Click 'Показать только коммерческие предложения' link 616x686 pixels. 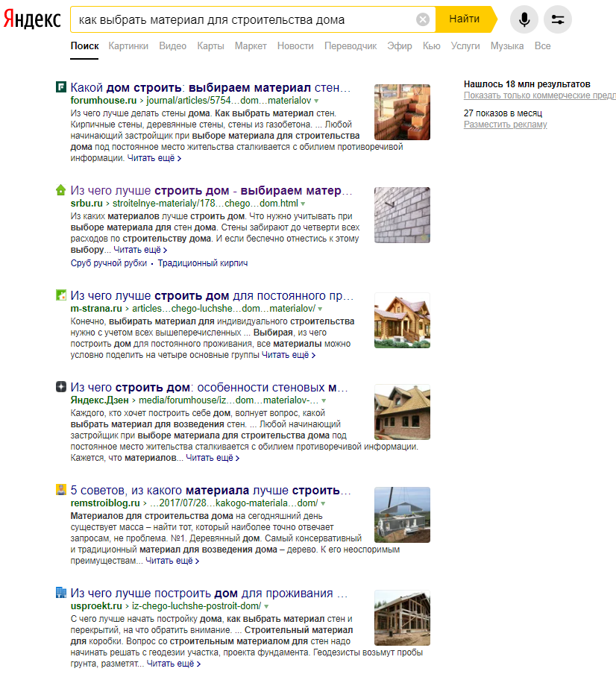[x=540, y=95]
